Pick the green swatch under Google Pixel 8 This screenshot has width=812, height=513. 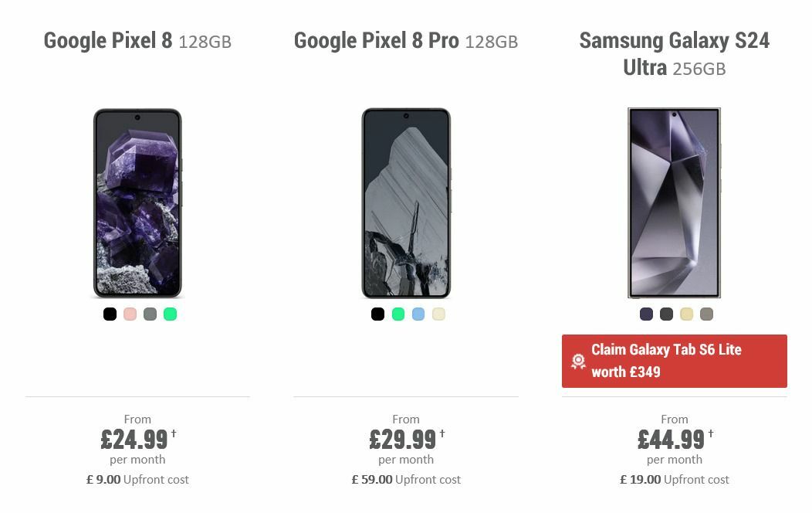[x=171, y=314]
